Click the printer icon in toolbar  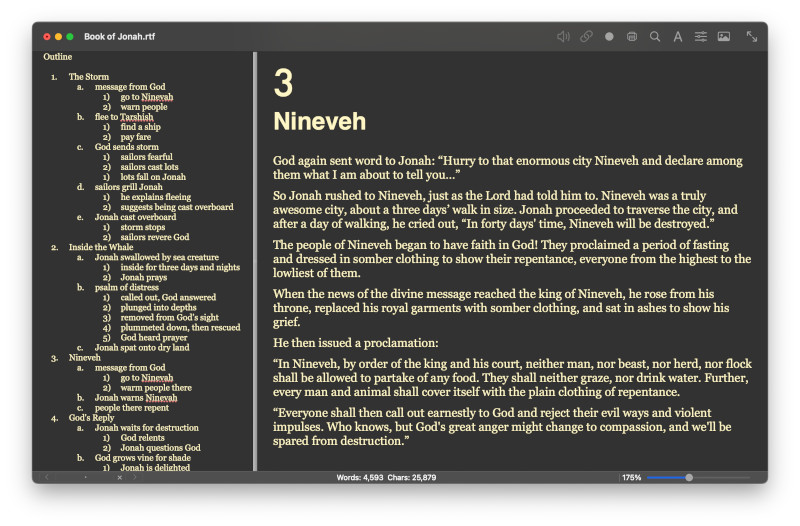[x=632, y=37]
